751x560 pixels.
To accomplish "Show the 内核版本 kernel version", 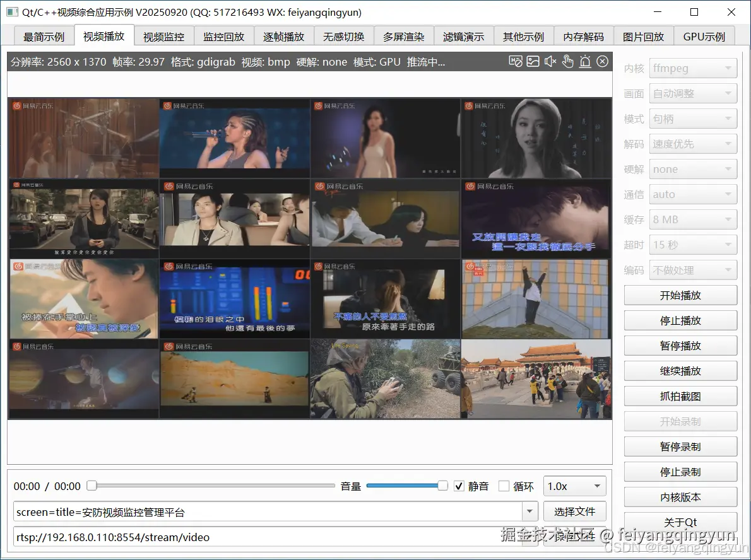I will pos(680,498).
